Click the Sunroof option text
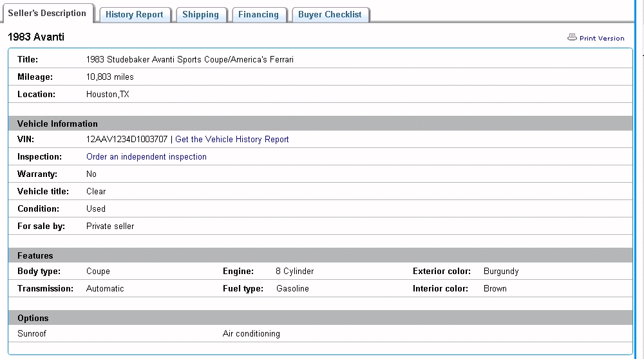The width and height of the screenshot is (644, 359). coord(32,334)
